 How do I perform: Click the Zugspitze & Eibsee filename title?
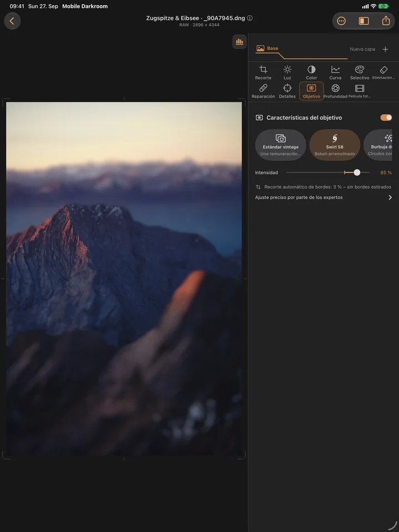[196, 18]
